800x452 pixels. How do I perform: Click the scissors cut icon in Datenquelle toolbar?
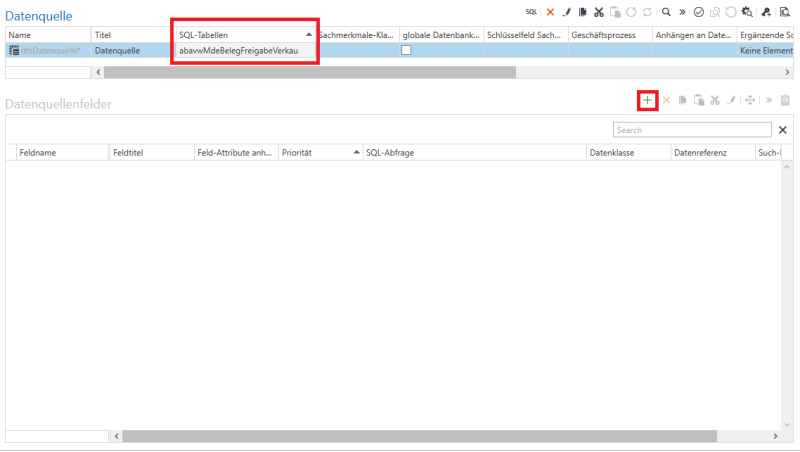(x=598, y=12)
